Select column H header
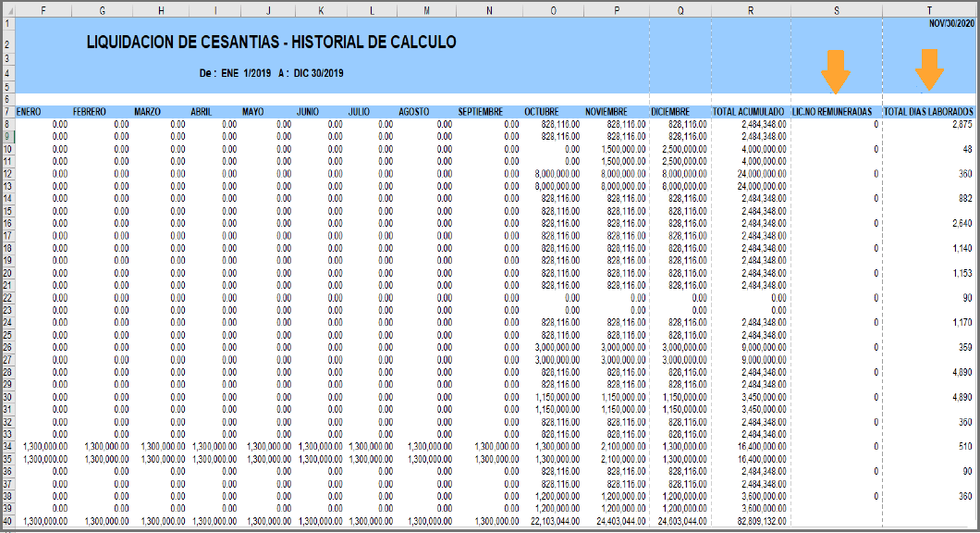The width and height of the screenshot is (980, 533). tap(161, 10)
